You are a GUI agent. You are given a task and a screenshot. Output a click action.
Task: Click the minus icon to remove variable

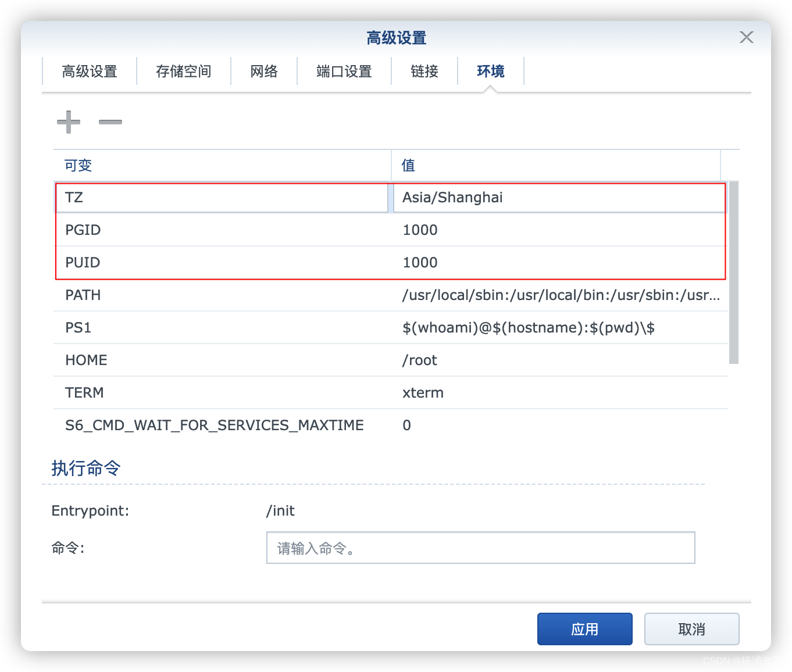[x=110, y=122]
